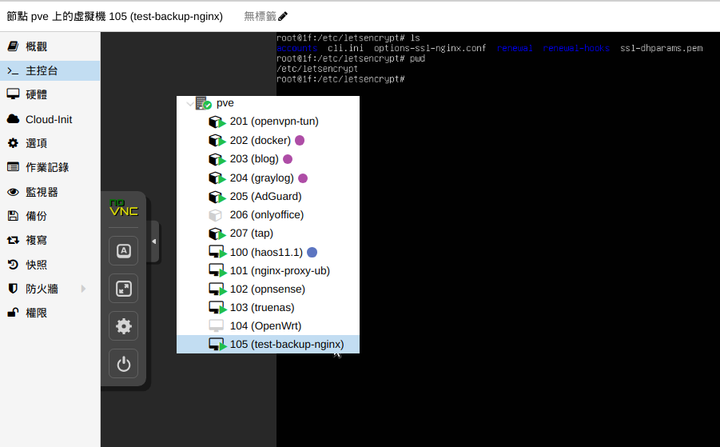The image size is (720, 447).
Task: Click purple tag dot on 202 (docker)
Action: [x=299, y=140]
